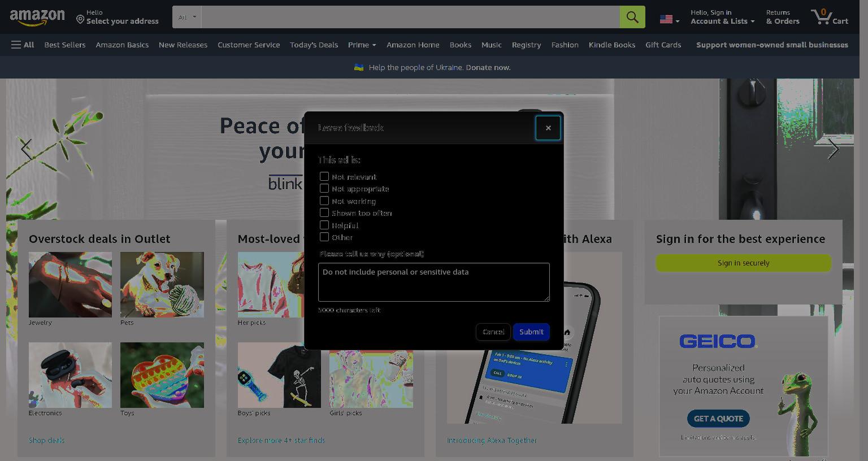
Task: Open Registry nav item
Action: pos(526,45)
